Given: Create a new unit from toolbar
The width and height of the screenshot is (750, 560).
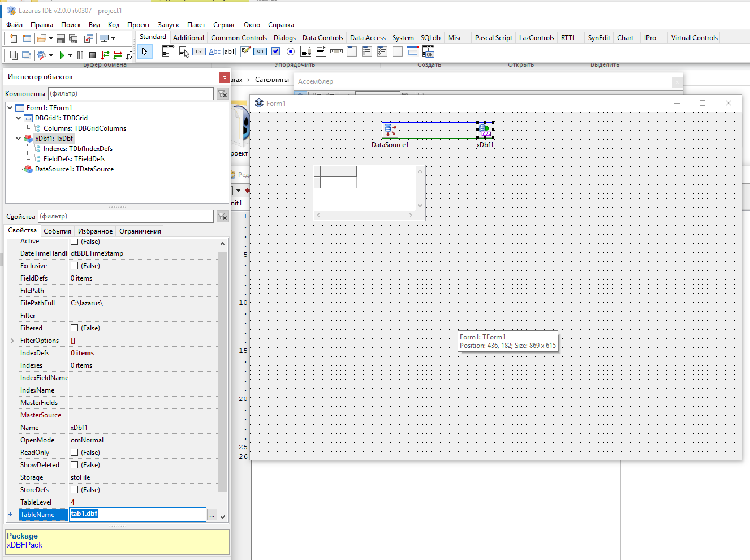Looking at the screenshot, I should [x=14, y=38].
